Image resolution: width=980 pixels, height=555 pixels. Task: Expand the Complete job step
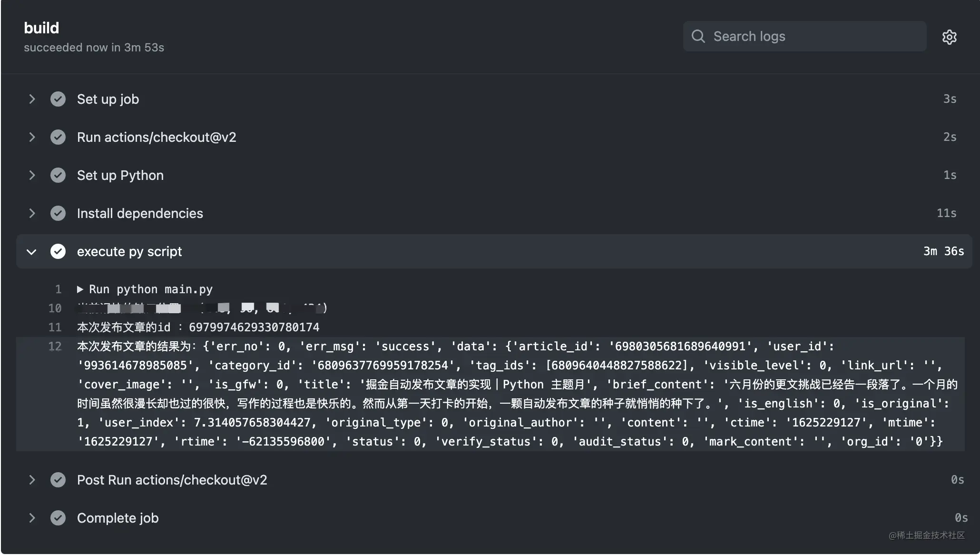[x=32, y=518]
